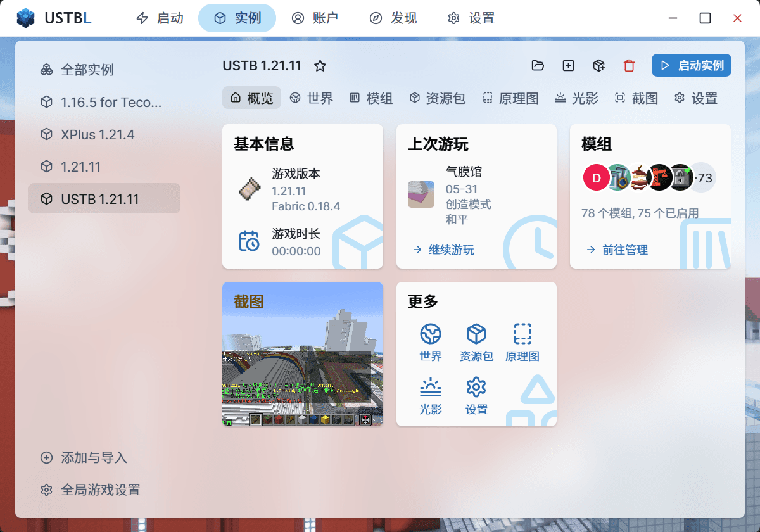Click the 气膜馆 world thumbnail
Viewport: 760px width, 532px height.
coord(421,194)
